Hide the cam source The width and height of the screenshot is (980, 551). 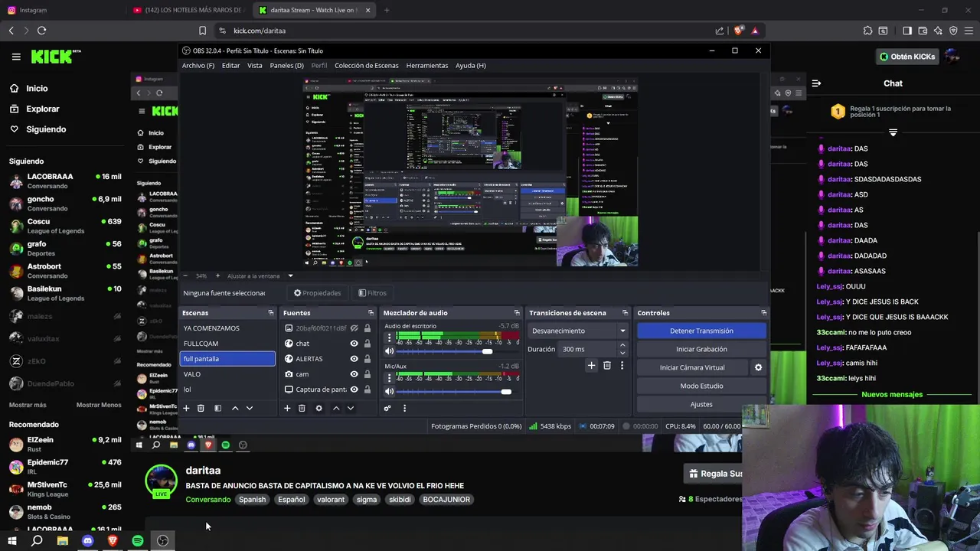354,374
